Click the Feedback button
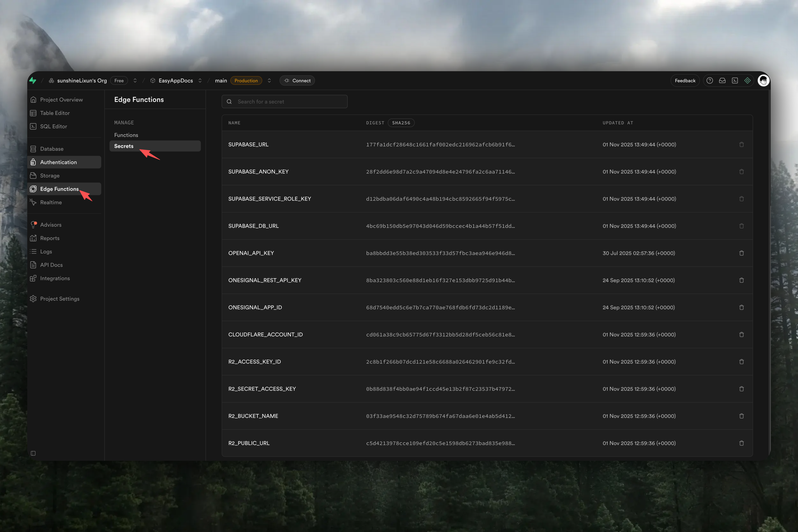This screenshot has width=798, height=532. click(x=685, y=80)
